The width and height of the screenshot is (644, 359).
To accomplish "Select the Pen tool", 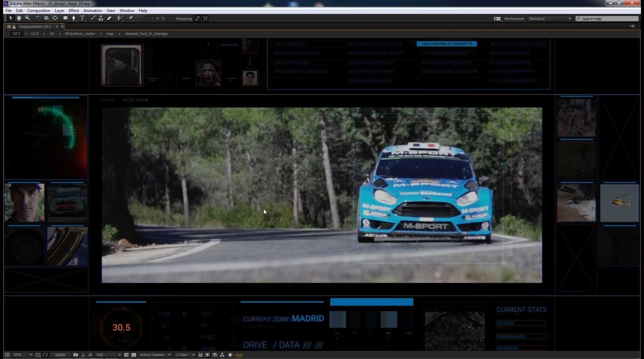I will click(x=74, y=18).
